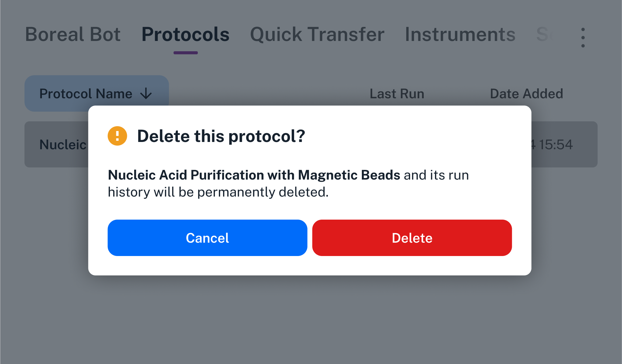Select the Protocols tab
This screenshot has width=622, height=364.
[x=185, y=34]
